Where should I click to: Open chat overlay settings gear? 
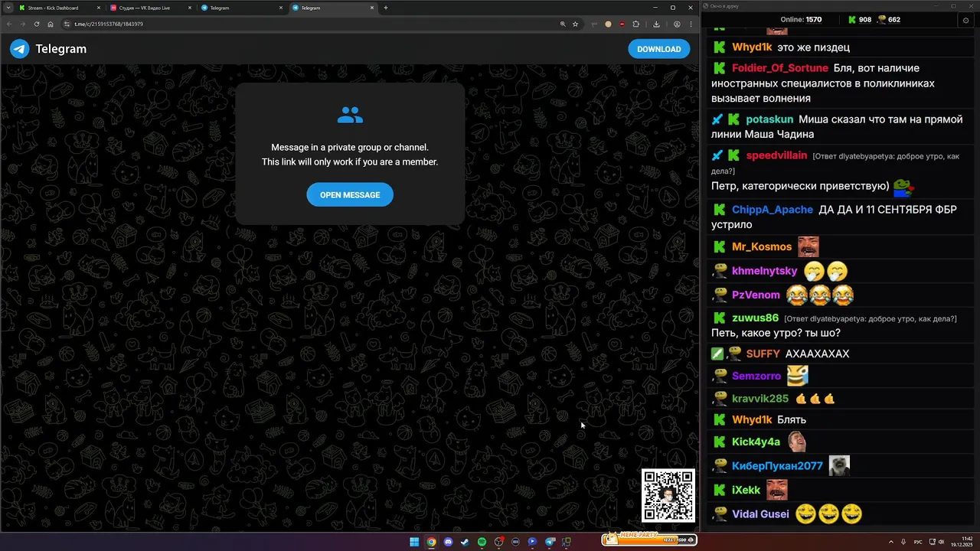[x=965, y=20]
